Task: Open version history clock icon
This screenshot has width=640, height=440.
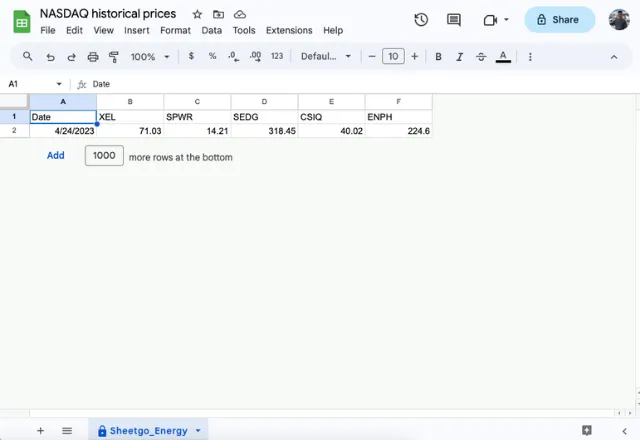Action: [421, 20]
